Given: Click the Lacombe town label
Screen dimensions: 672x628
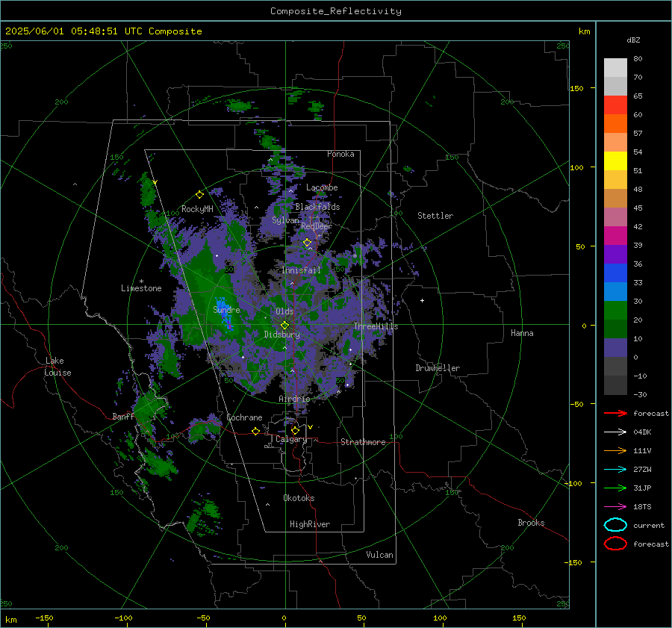Looking at the screenshot, I should click(x=322, y=187).
